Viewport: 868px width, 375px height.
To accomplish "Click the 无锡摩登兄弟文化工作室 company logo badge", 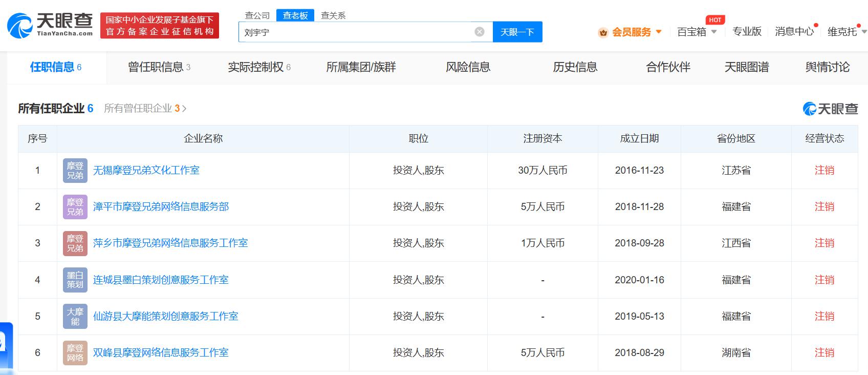I will coord(75,171).
